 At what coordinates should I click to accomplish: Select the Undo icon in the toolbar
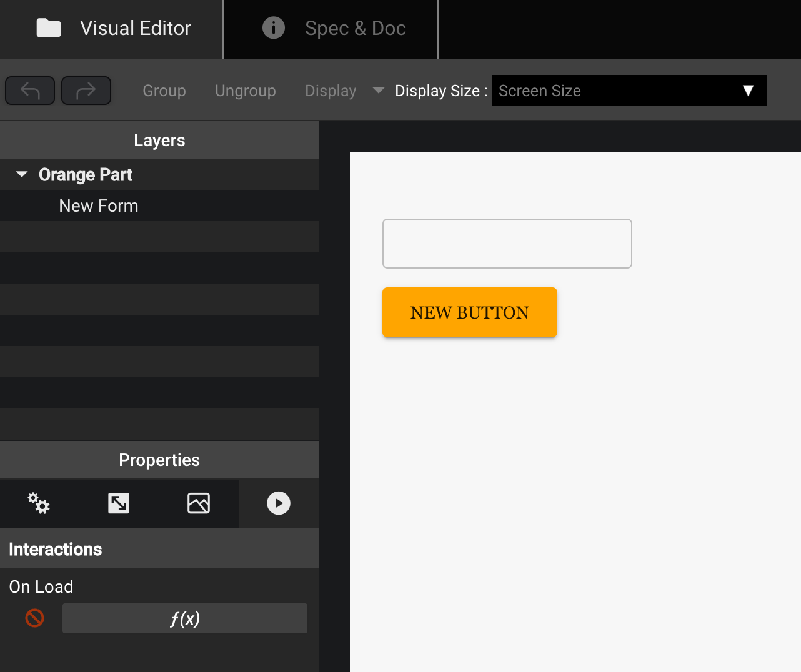[29, 90]
